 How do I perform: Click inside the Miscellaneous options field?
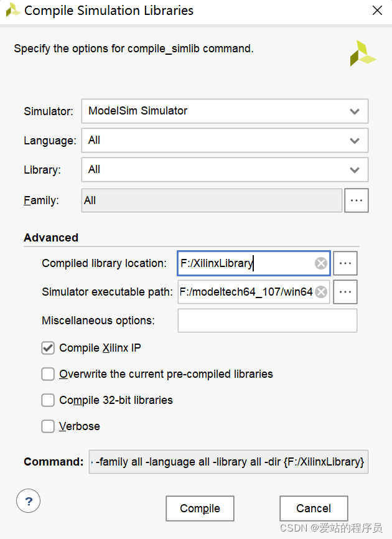pos(268,320)
